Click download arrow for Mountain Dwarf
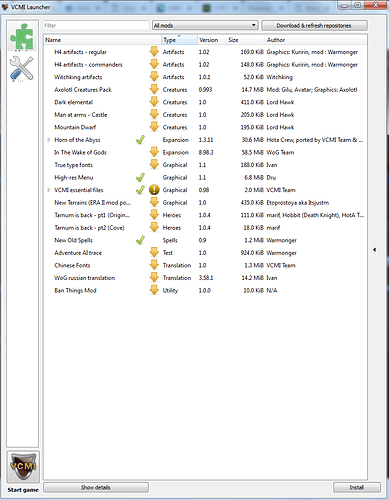 pyautogui.click(x=154, y=127)
